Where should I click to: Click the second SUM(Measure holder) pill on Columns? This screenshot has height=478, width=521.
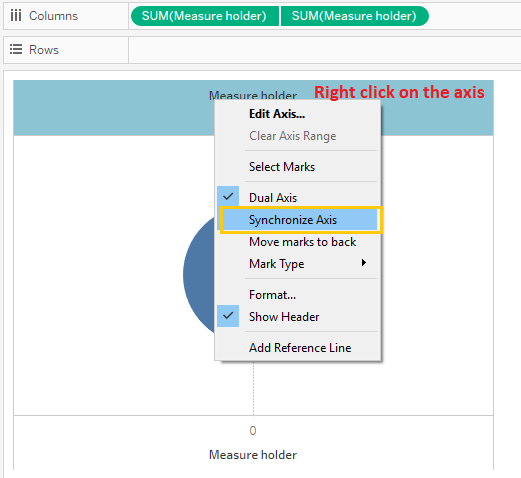pos(355,16)
